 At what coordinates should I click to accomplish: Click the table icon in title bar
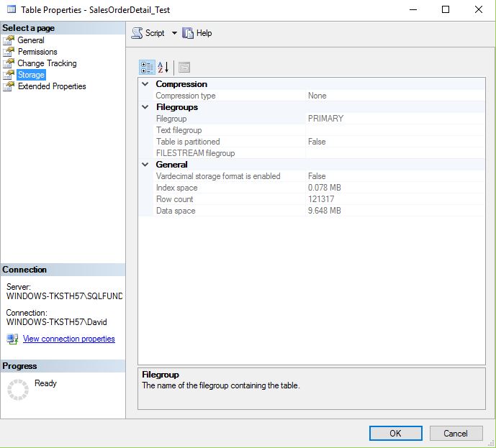[12, 9]
